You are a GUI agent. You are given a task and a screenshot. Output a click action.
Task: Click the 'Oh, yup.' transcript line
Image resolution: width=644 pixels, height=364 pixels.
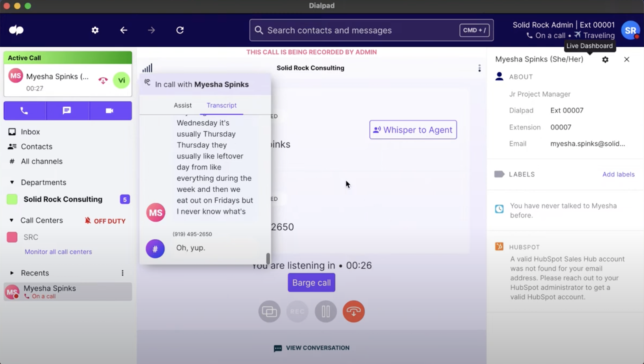[x=191, y=248]
